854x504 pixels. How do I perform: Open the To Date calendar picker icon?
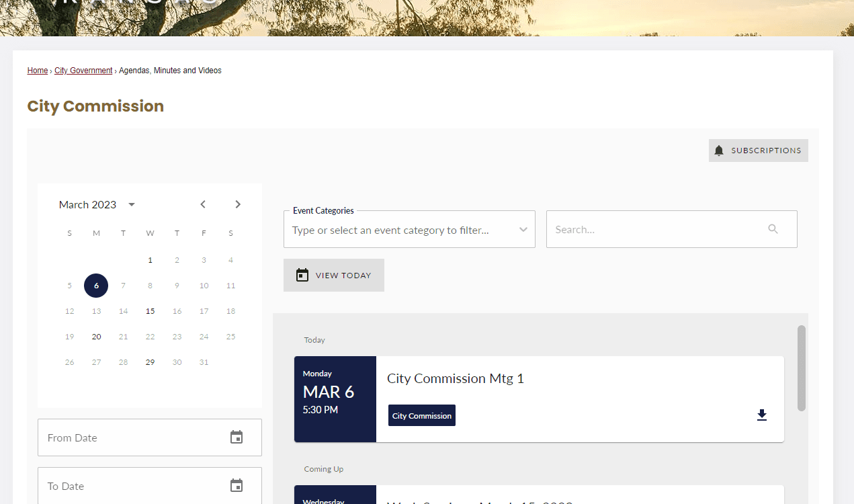tap(237, 485)
